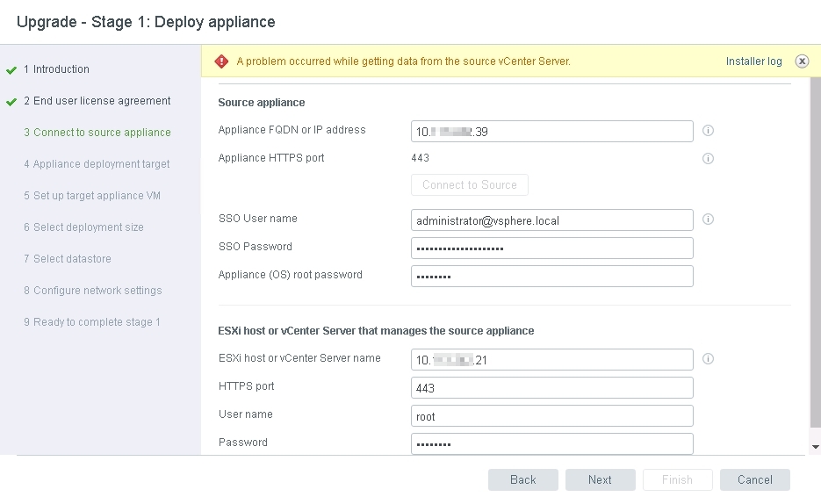Select step 6 Select deployment size

coord(83,227)
